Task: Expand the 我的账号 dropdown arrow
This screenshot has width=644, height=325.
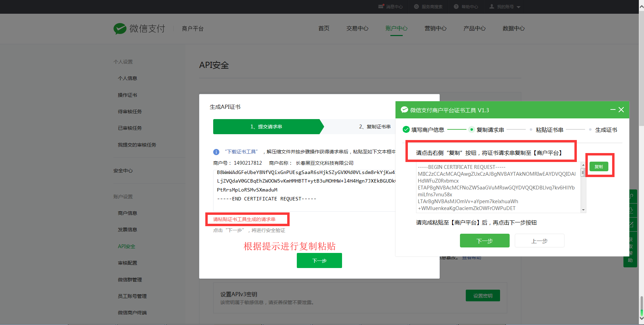Action: click(518, 7)
